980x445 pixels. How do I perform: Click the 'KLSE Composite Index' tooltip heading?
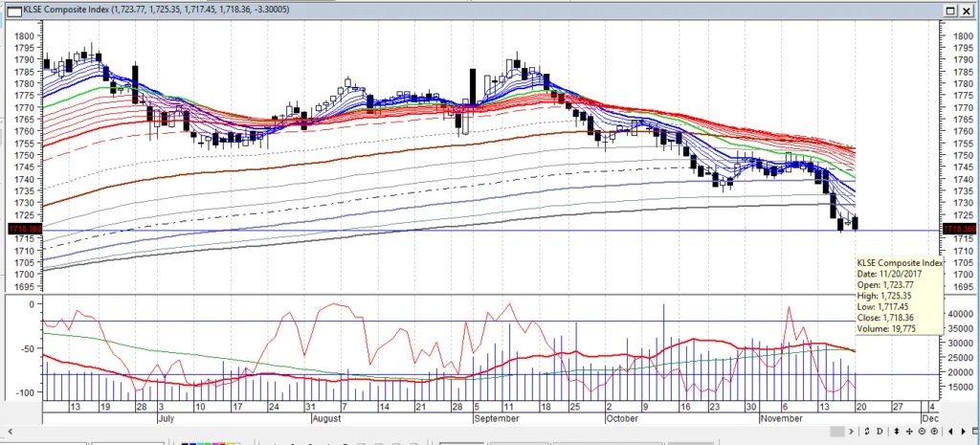[x=900, y=263]
